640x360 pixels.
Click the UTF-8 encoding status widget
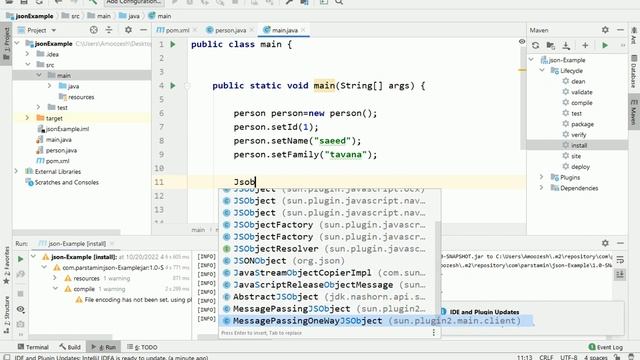click(569, 357)
